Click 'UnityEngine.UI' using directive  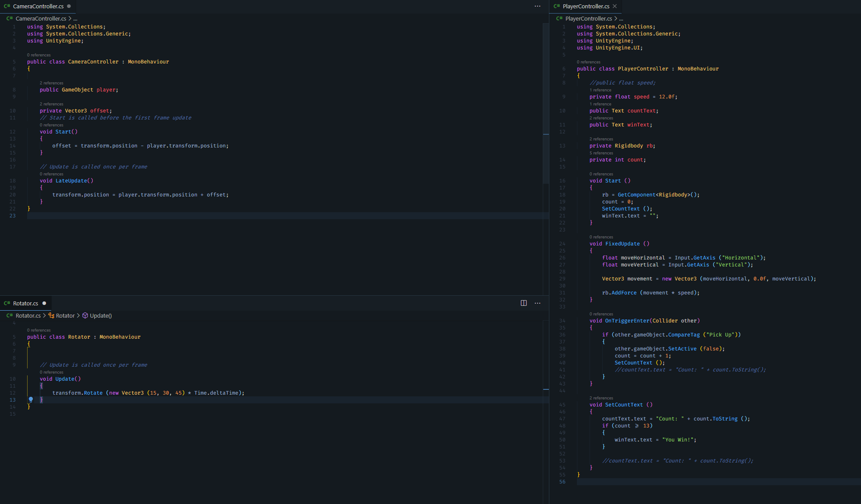tap(618, 48)
